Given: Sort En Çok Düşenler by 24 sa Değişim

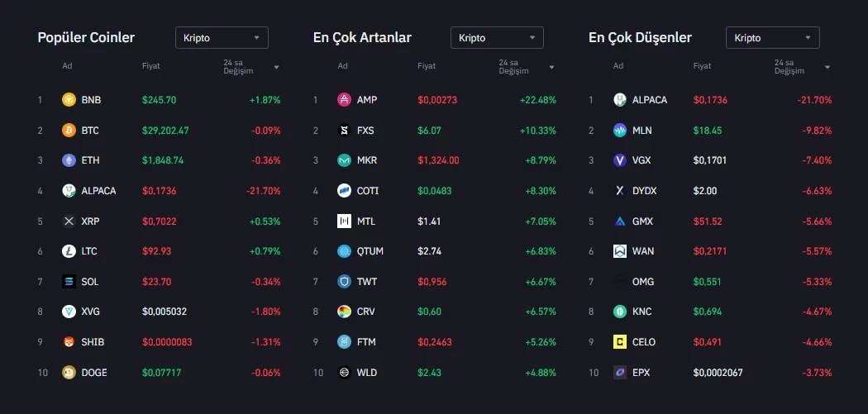Looking at the screenshot, I should (x=802, y=67).
